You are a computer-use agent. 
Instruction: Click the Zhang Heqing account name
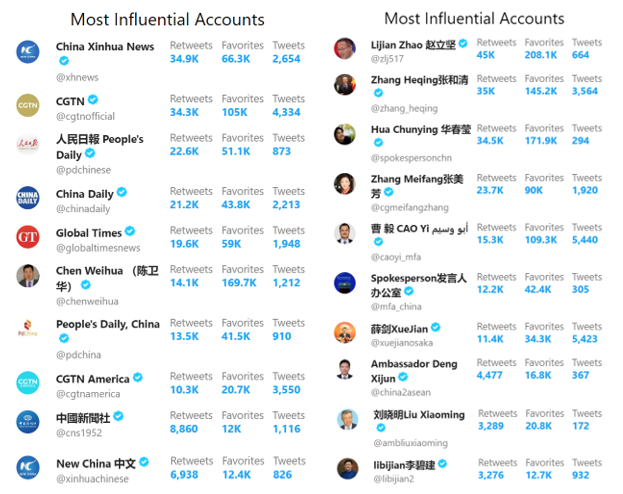click(420, 80)
